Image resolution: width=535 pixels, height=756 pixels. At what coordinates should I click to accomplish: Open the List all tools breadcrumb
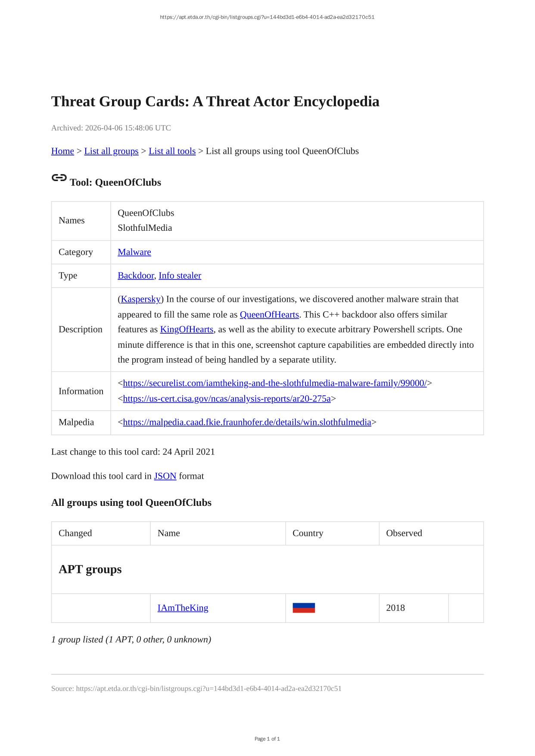pyautogui.click(x=172, y=151)
